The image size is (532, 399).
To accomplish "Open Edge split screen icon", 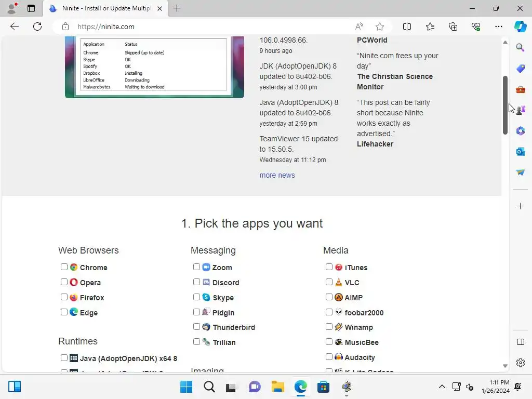I will coord(407,26).
